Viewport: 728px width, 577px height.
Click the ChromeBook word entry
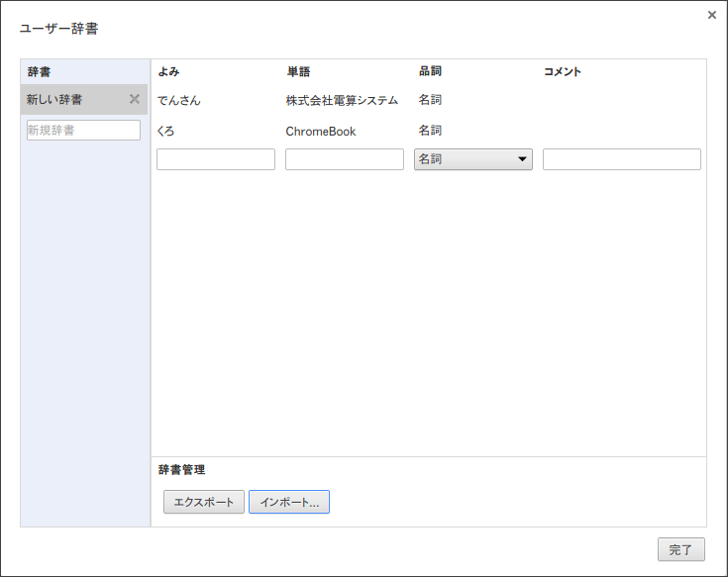320,131
